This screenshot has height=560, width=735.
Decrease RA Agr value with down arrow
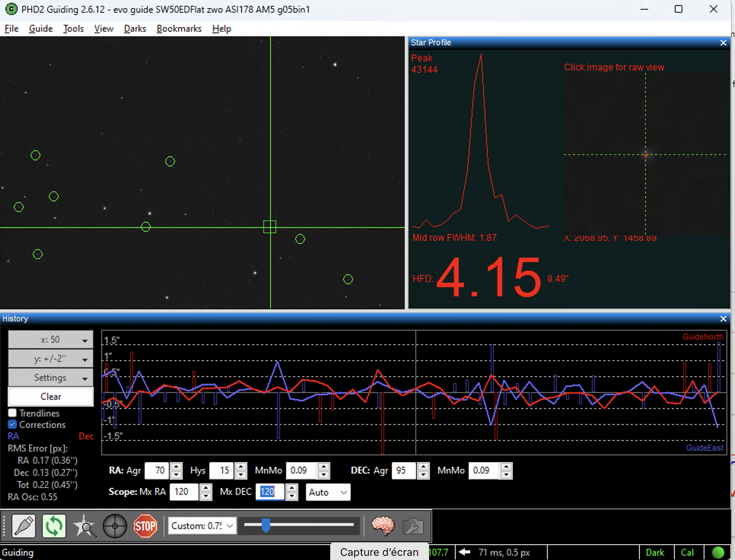pyautogui.click(x=176, y=475)
